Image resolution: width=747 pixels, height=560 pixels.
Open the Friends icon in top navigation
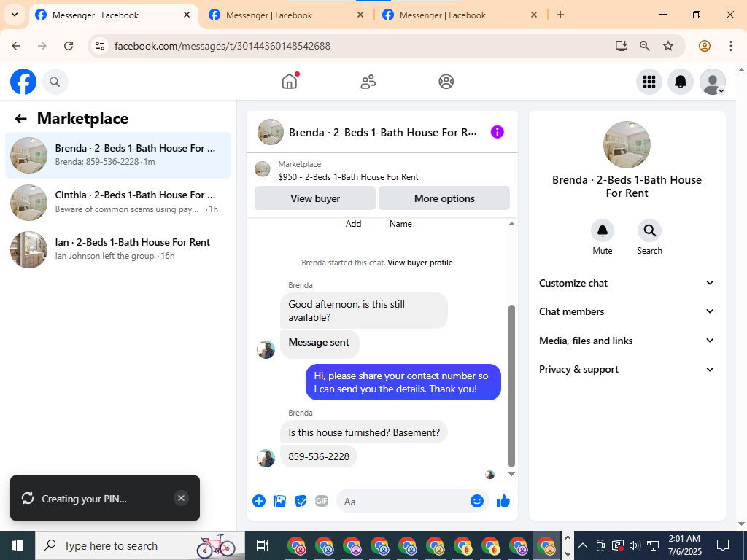[x=368, y=82]
